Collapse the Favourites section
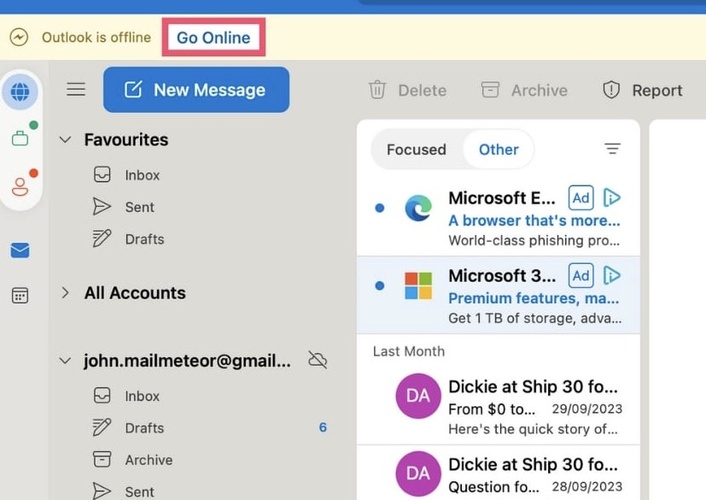 tap(65, 140)
